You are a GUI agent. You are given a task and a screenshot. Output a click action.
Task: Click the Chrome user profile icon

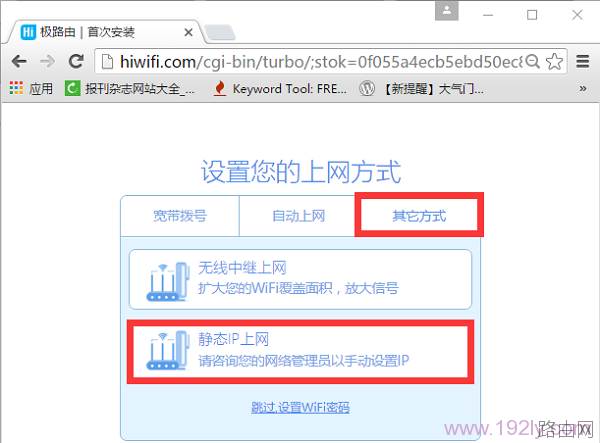pos(447,11)
